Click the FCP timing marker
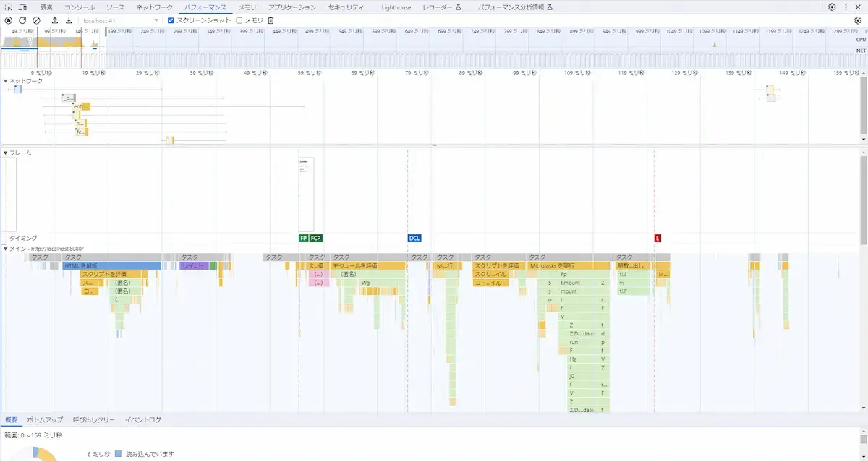 [x=314, y=237]
